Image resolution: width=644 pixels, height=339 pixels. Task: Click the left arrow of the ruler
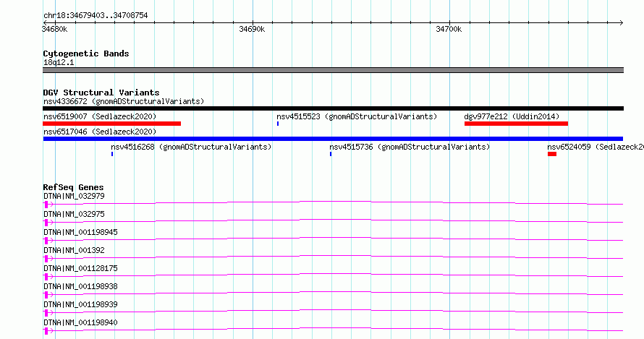pyautogui.click(x=45, y=22)
